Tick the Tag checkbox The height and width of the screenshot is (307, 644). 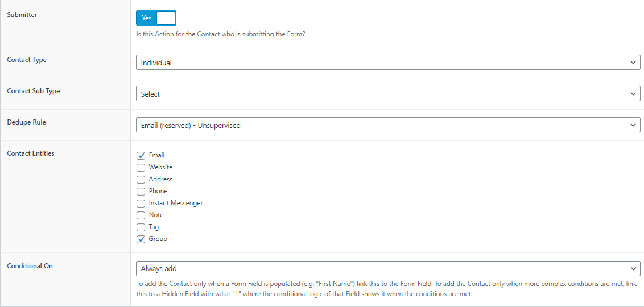click(141, 227)
